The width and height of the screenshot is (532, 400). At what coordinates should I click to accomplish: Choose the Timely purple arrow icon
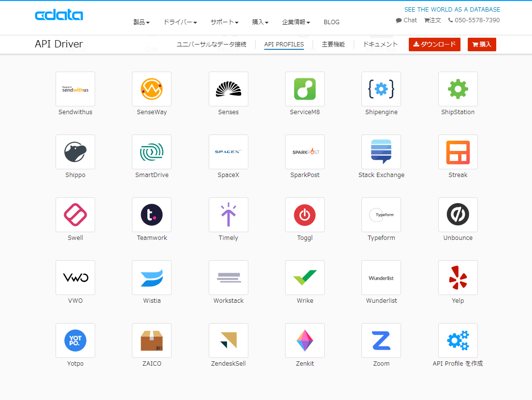[229, 215]
